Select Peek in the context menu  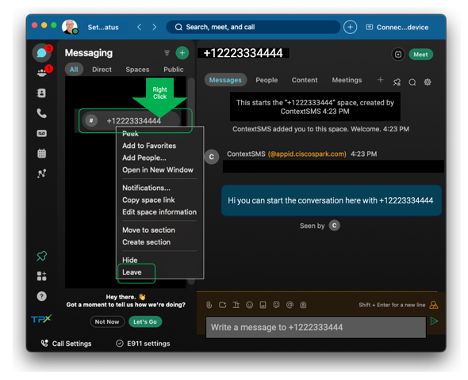click(130, 134)
